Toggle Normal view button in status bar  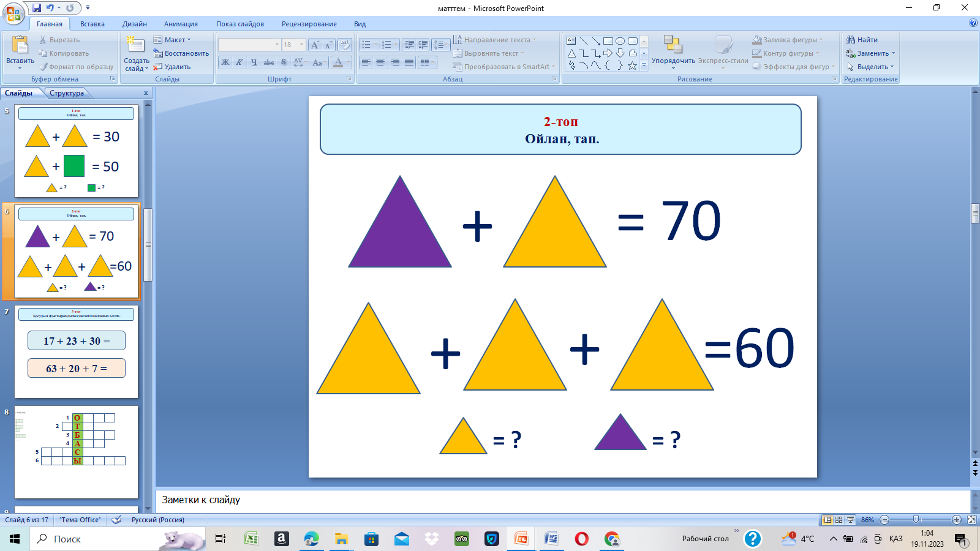tap(827, 520)
